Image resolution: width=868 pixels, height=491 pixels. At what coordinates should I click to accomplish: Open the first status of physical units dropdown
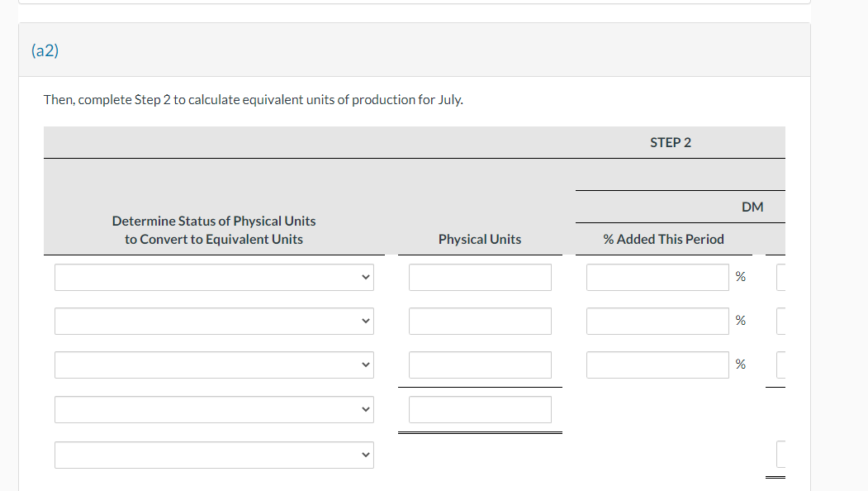(214, 277)
